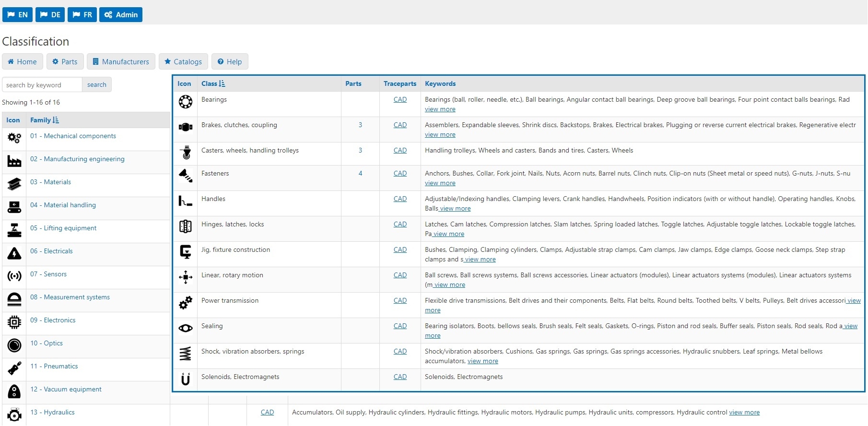Image resolution: width=868 pixels, height=426 pixels.
Task: Switch language to EN
Action: [18, 14]
